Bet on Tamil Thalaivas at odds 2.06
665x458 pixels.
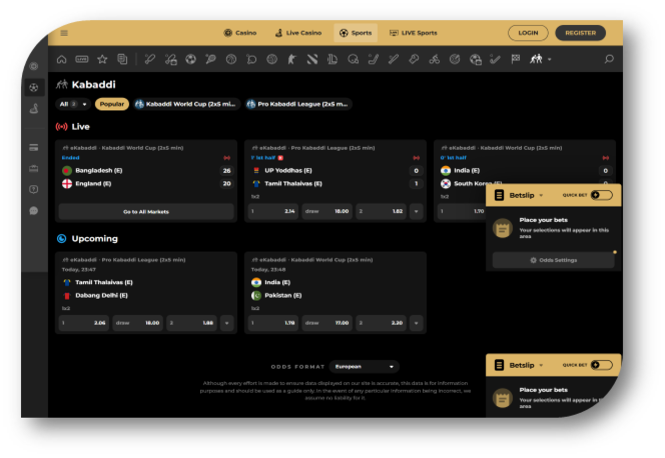(84, 323)
